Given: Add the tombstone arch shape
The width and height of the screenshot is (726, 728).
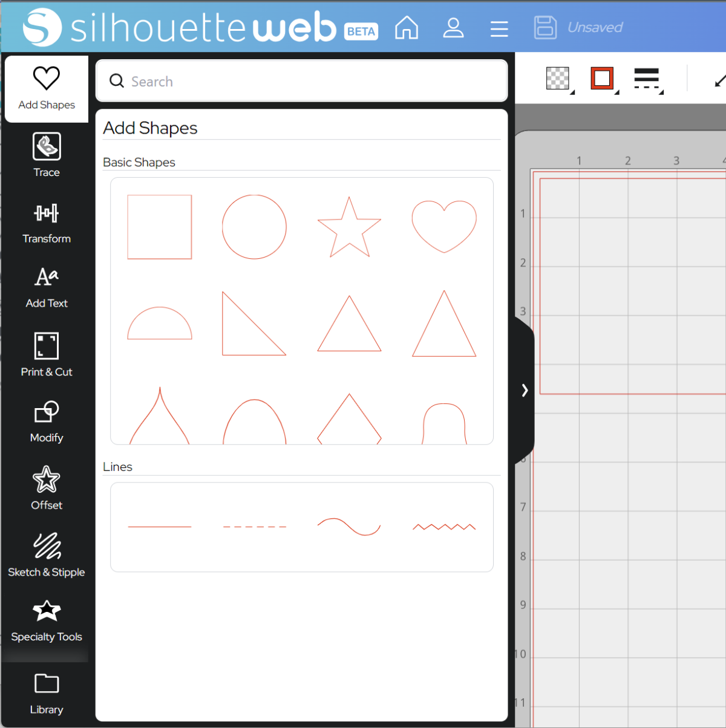Looking at the screenshot, I should (x=444, y=424).
